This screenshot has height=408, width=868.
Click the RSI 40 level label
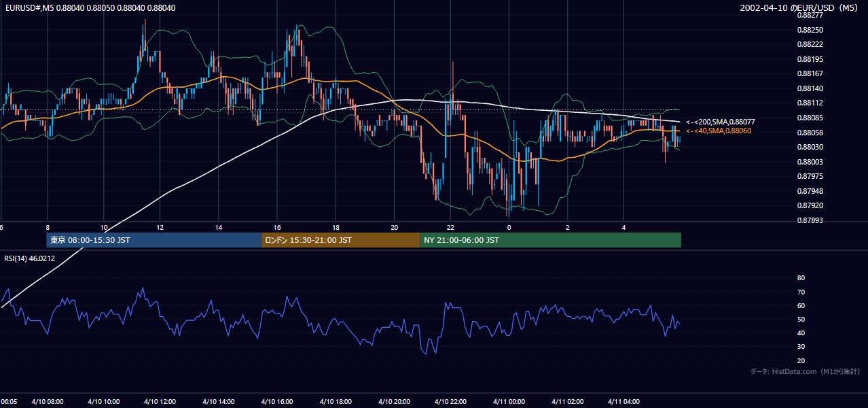point(801,333)
